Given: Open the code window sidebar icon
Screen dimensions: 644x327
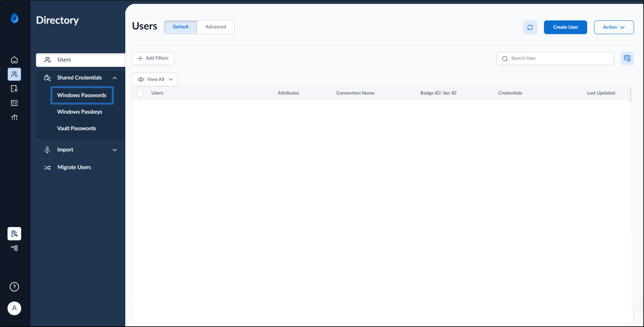Looking at the screenshot, I should click(x=14, y=103).
